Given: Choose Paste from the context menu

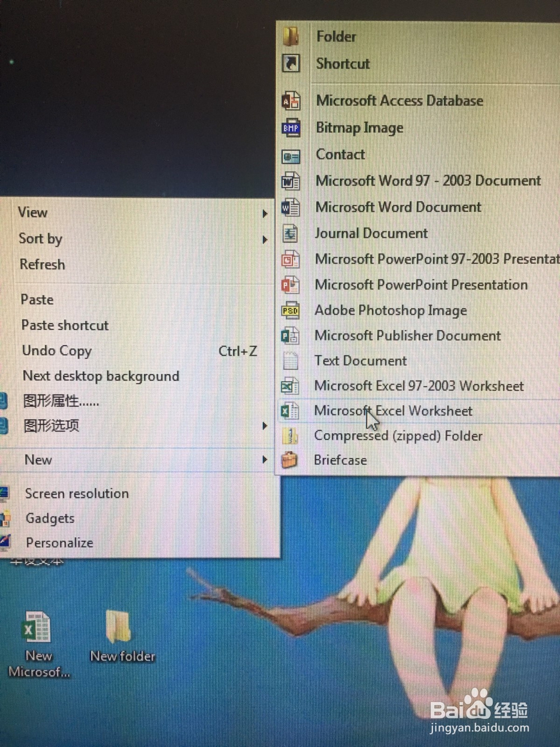Looking at the screenshot, I should point(37,299).
